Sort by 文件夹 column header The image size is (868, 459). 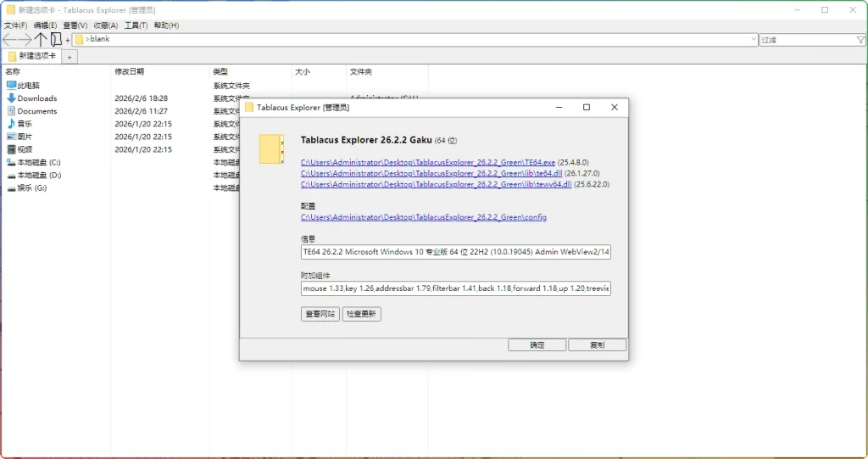(361, 71)
